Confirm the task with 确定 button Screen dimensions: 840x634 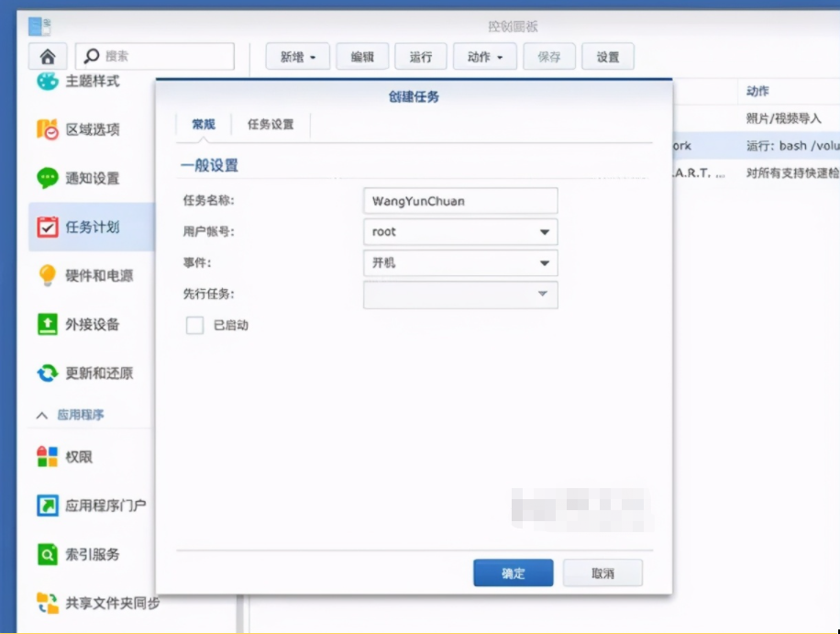[x=513, y=573]
